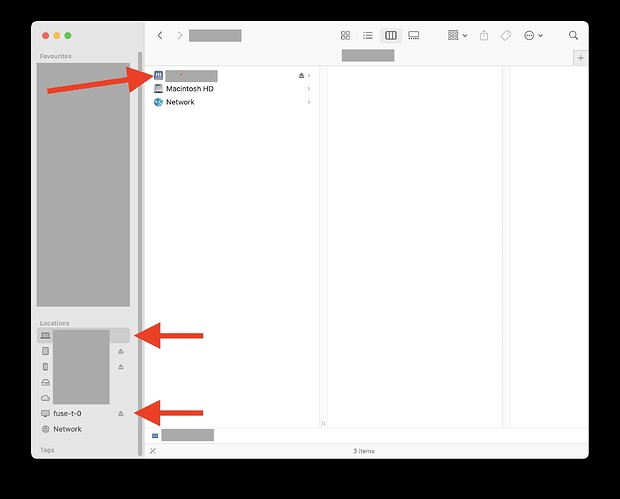Eject the first volume in column
The height and width of the screenshot is (499, 620).
coord(301,76)
